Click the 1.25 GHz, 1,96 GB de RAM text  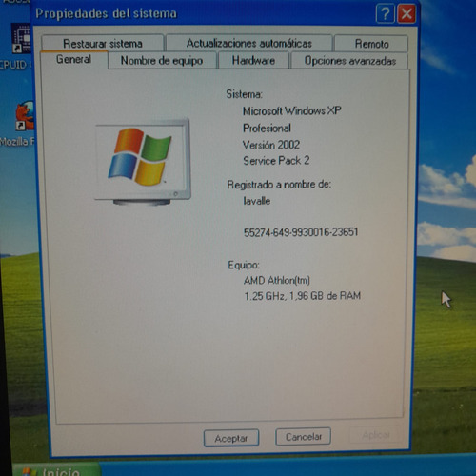point(303,296)
